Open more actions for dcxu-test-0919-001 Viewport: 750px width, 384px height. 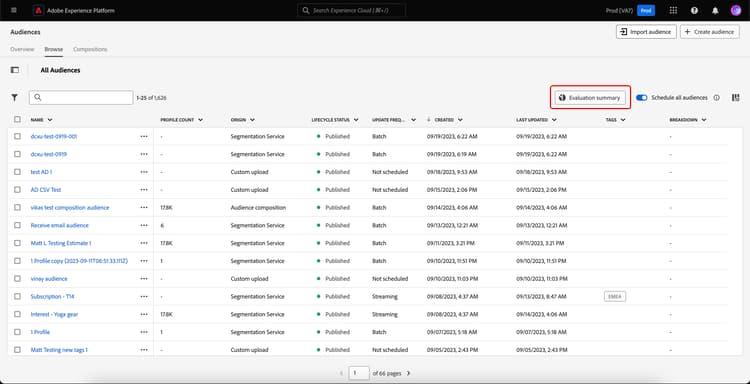(144, 136)
